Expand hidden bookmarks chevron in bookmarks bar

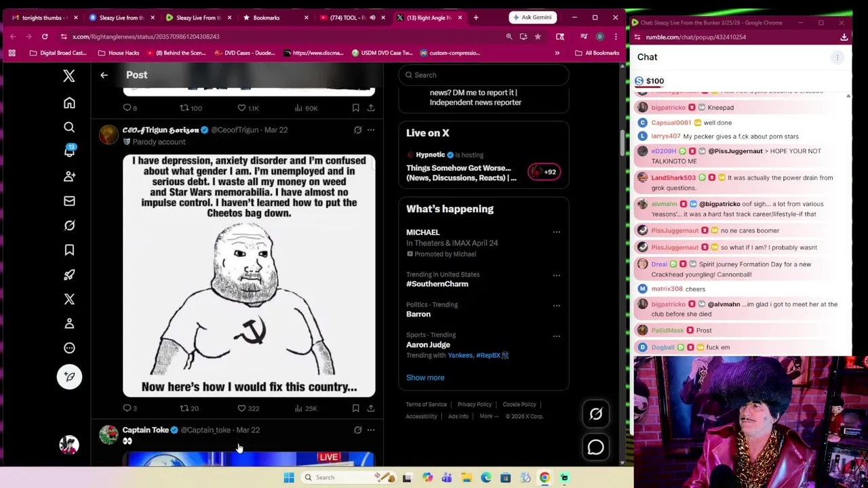tap(557, 53)
